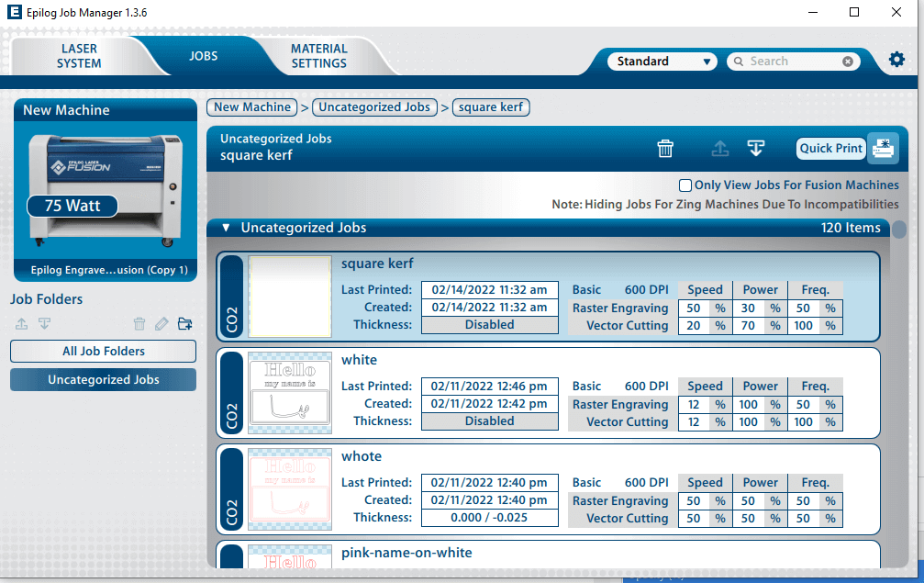
Task: Click the add new folder icon
Action: click(185, 323)
